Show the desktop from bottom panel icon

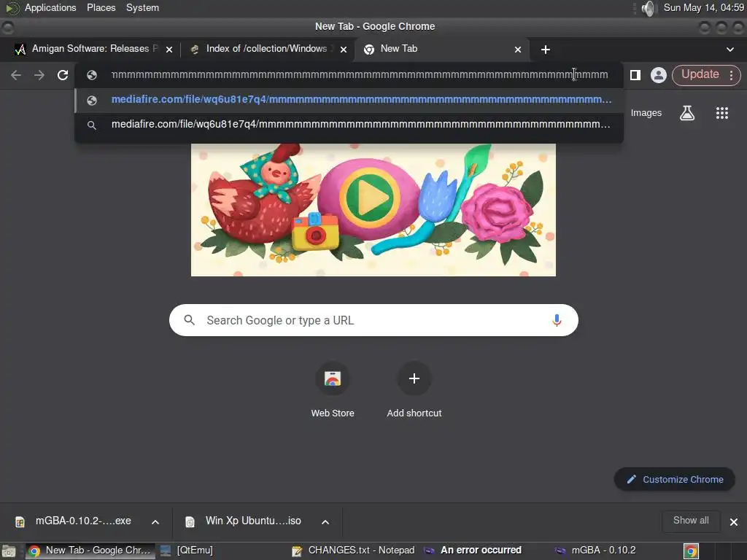[x=9, y=551]
